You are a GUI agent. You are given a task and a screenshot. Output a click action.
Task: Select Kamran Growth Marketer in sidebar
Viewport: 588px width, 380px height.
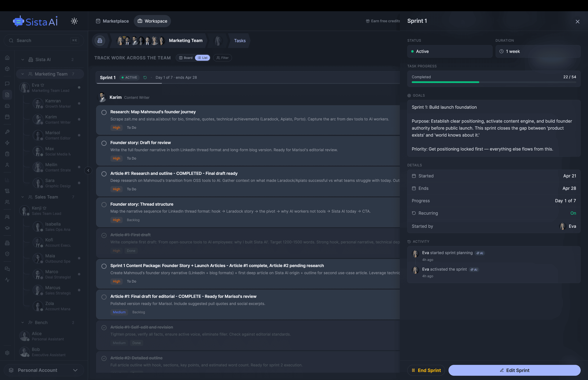52,103
